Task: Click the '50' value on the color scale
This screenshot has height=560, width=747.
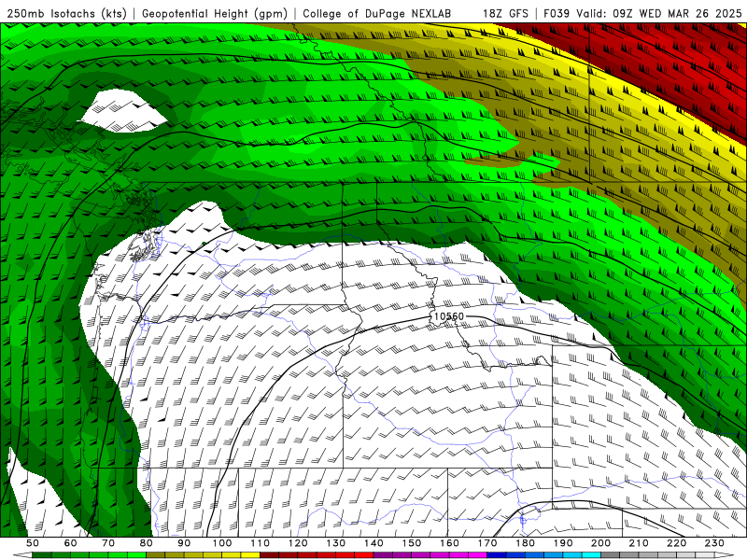Action: [x=33, y=543]
